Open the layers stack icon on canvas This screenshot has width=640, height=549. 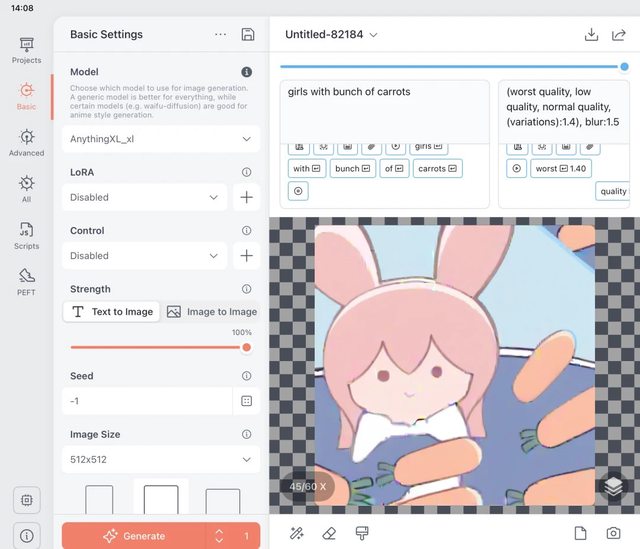[612, 486]
